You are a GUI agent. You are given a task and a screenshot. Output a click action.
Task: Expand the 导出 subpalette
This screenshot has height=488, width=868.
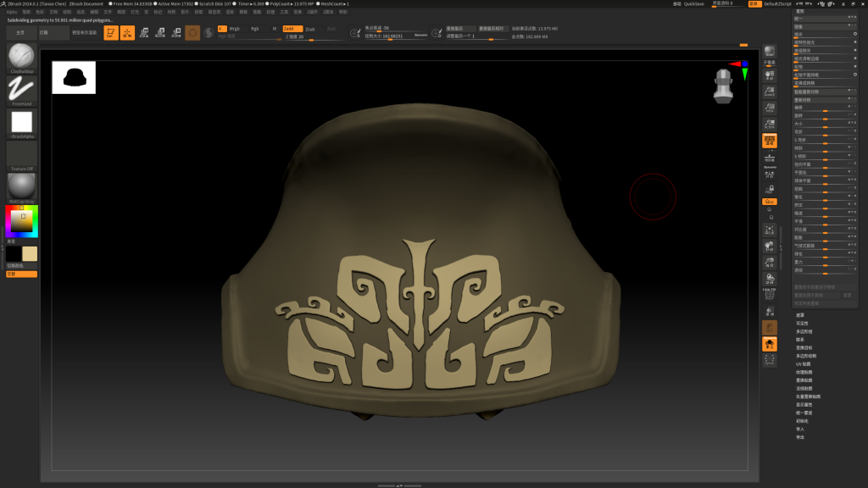800,438
